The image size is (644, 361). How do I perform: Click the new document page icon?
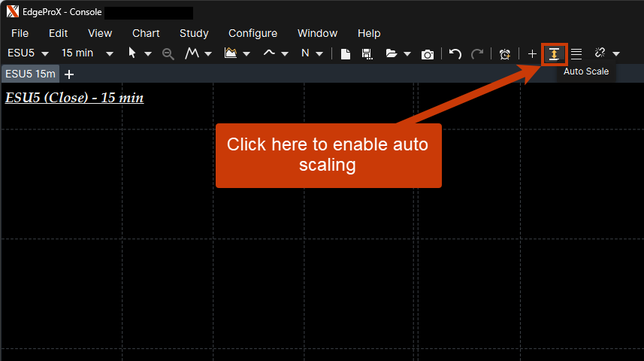(346, 53)
